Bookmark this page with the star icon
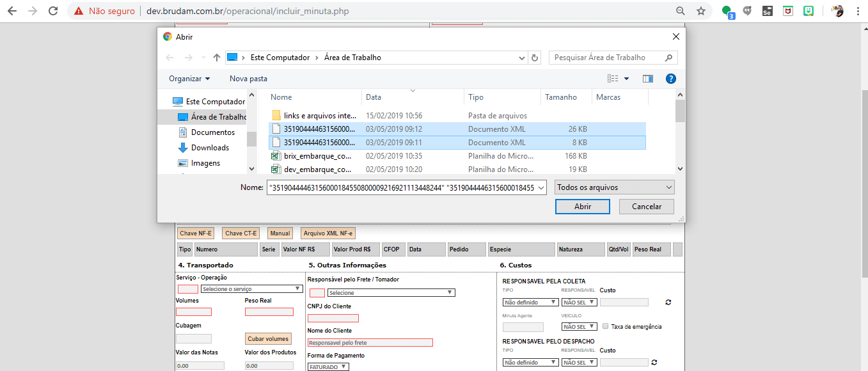 701,11
